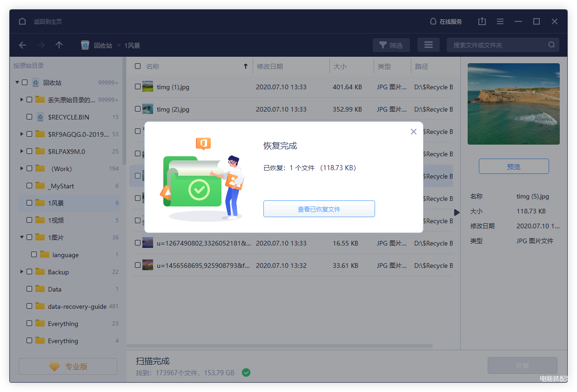
Task: Go back with the left arrow
Action: point(22,45)
